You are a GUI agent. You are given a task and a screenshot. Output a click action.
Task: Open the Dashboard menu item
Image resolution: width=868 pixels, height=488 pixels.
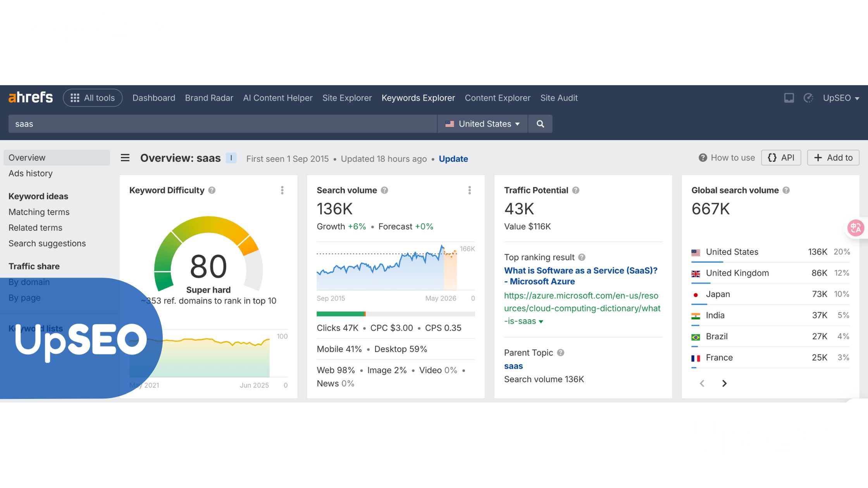154,98
